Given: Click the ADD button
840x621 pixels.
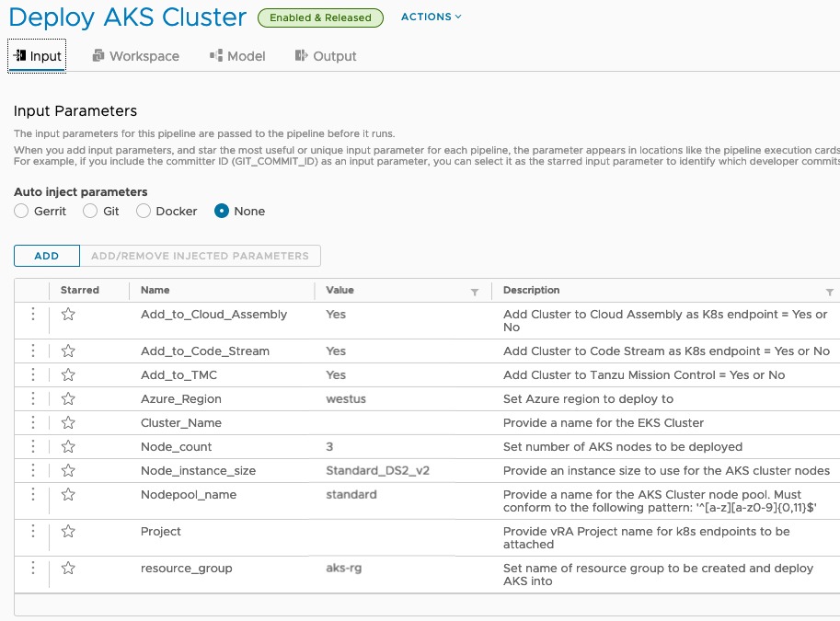Looking at the screenshot, I should pos(47,256).
